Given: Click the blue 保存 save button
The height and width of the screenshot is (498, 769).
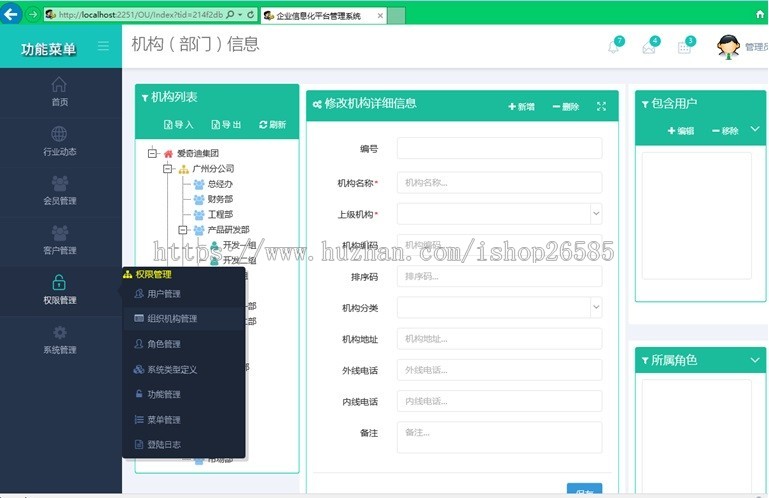Looking at the screenshot, I should click(585, 489).
